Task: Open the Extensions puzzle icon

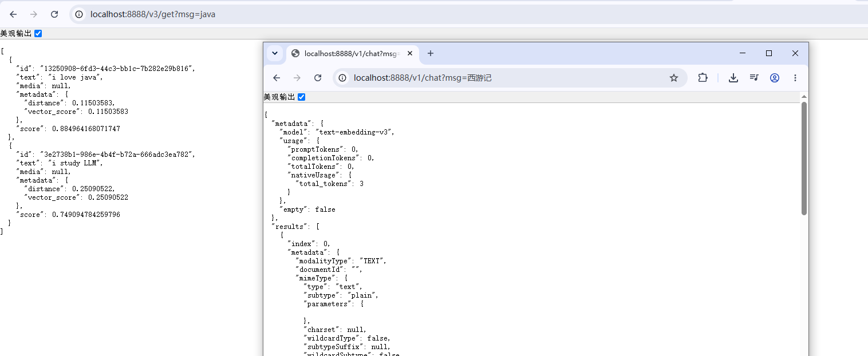Action: tap(703, 78)
